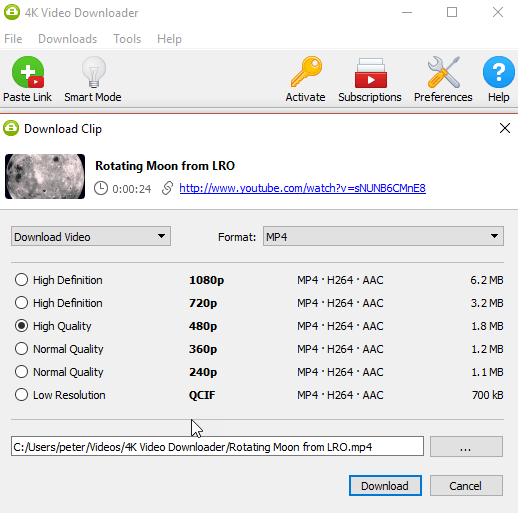Click the browse '...' button
518x513 pixels.
point(466,446)
